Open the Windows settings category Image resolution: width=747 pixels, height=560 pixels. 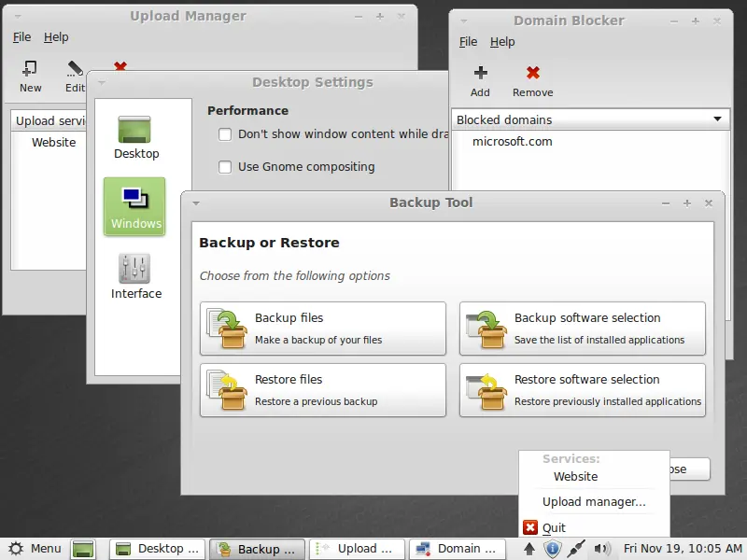134,206
